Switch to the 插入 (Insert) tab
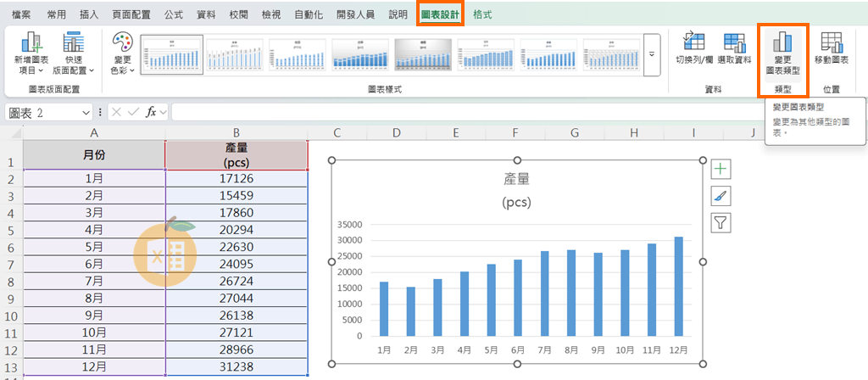 (x=88, y=14)
